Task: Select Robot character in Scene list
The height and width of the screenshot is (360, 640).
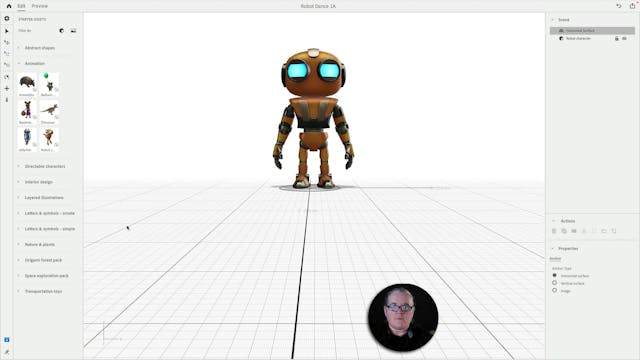Action: pyautogui.click(x=578, y=38)
